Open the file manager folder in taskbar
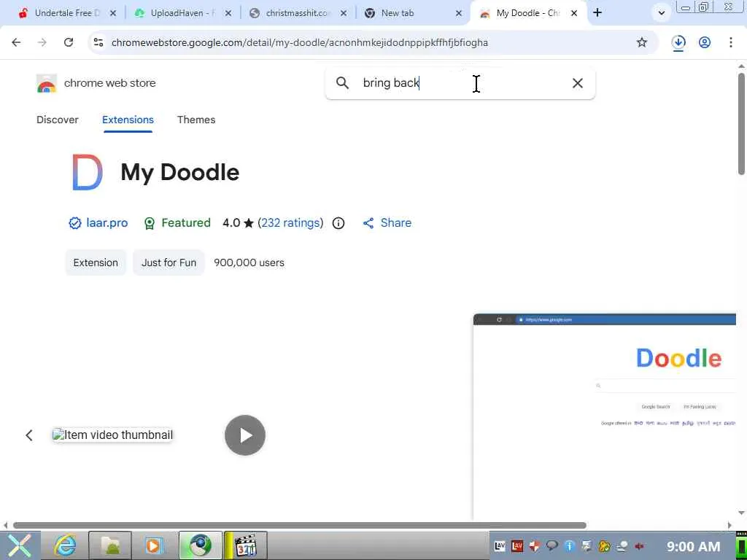This screenshot has height=560, width=747. coord(110,545)
